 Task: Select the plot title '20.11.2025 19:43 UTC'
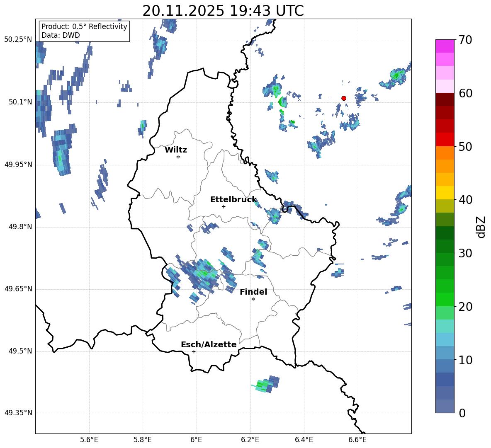tap(223, 11)
